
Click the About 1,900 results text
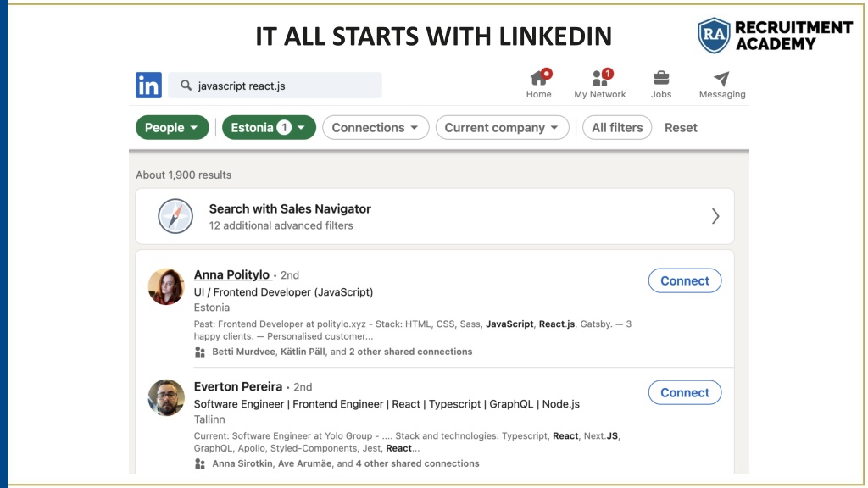(184, 175)
